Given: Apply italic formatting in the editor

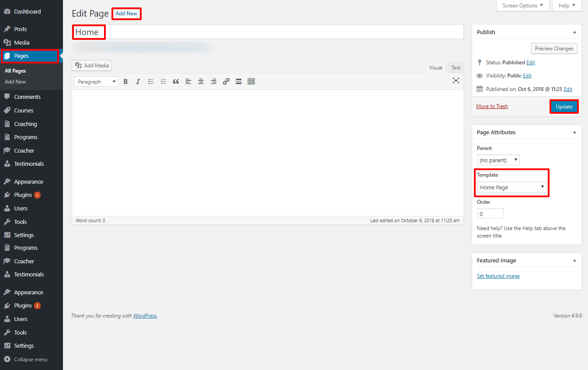Looking at the screenshot, I should [x=138, y=81].
